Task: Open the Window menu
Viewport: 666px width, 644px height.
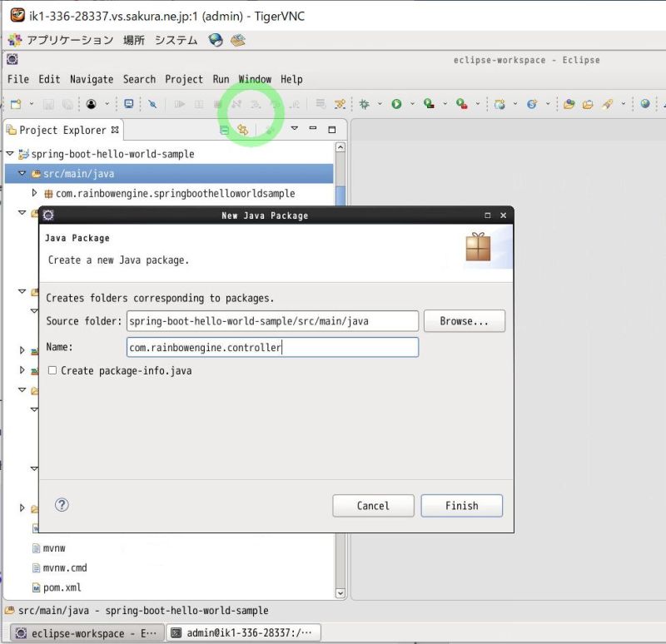Action: 255,79
